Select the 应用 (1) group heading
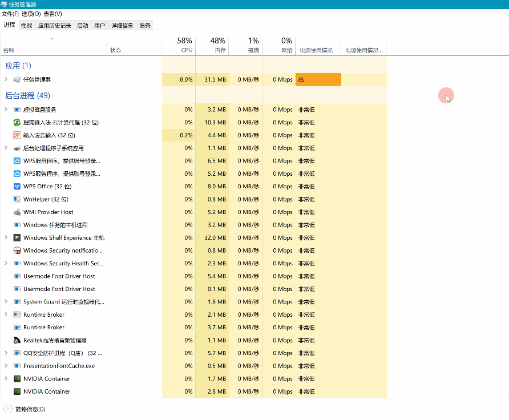Viewport: 509px width, 420px height. click(18, 66)
